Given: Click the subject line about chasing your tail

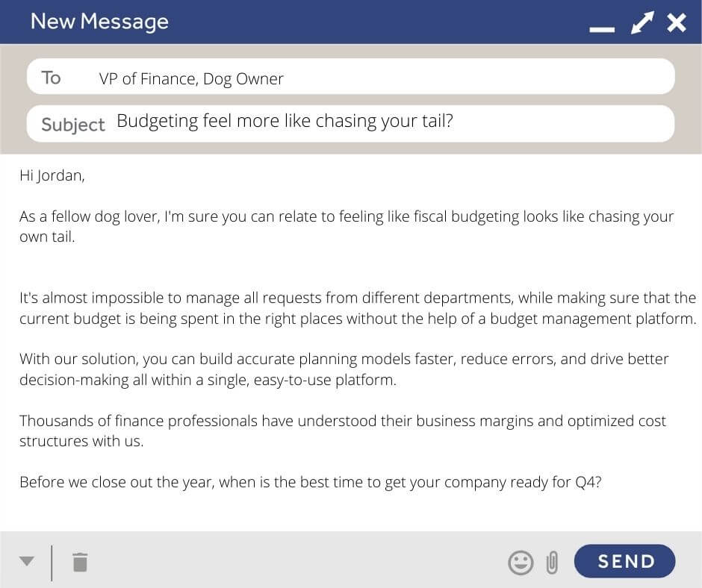Looking at the screenshot, I should pyautogui.click(x=285, y=121).
